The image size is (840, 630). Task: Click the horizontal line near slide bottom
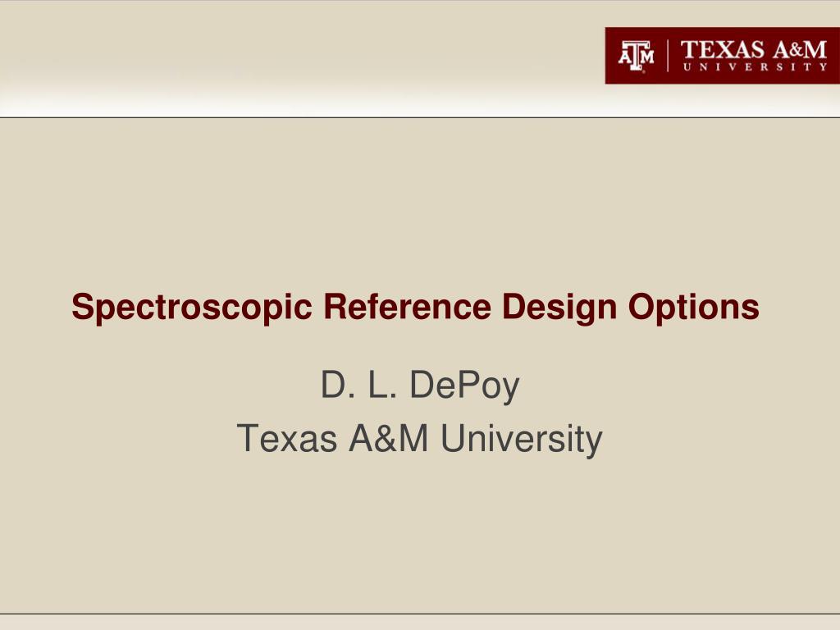[x=420, y=614]
